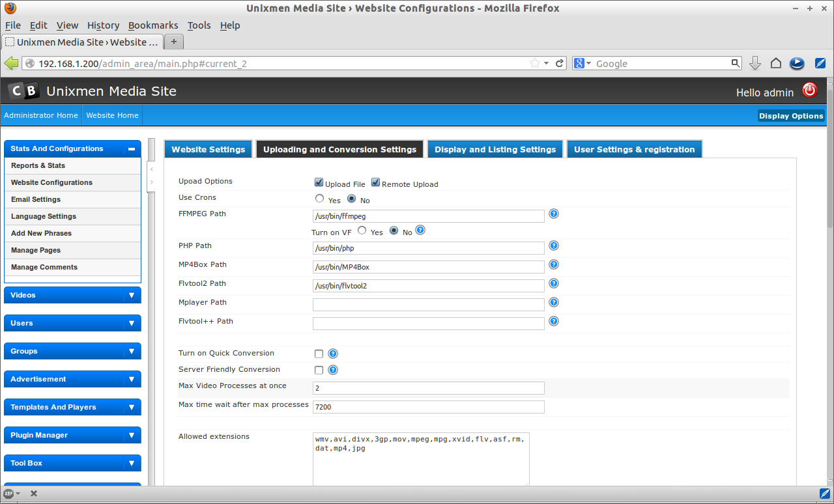Open Language Settings in sidebar

(x=72, y=216)
